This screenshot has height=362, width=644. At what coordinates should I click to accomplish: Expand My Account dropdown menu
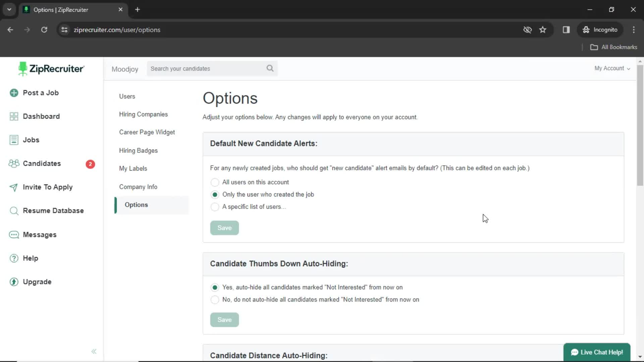pyautogui.click(x=612, y=68)
